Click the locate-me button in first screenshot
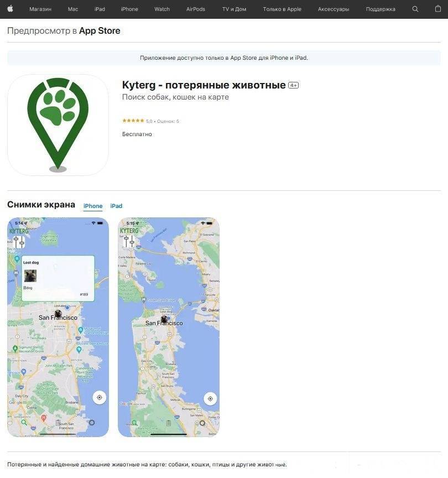The image size is (448, 478). (x=100, y=398)
